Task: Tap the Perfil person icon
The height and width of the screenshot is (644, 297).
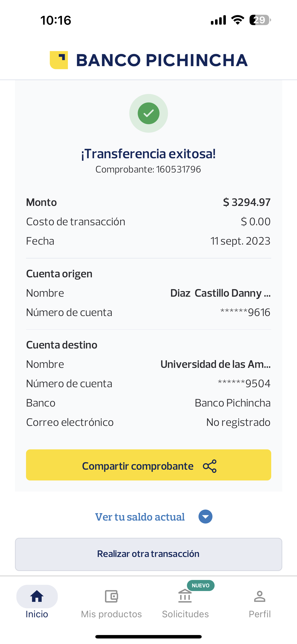Action: point(259,596)
